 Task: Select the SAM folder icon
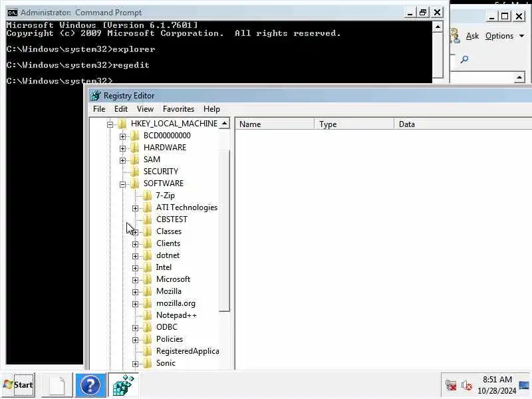(x=135, y=160)
